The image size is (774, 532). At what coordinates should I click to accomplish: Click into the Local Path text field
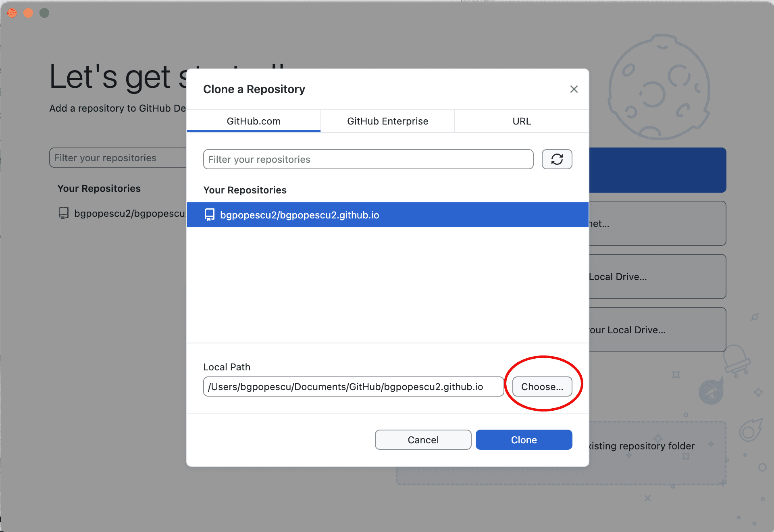(353, 387)
